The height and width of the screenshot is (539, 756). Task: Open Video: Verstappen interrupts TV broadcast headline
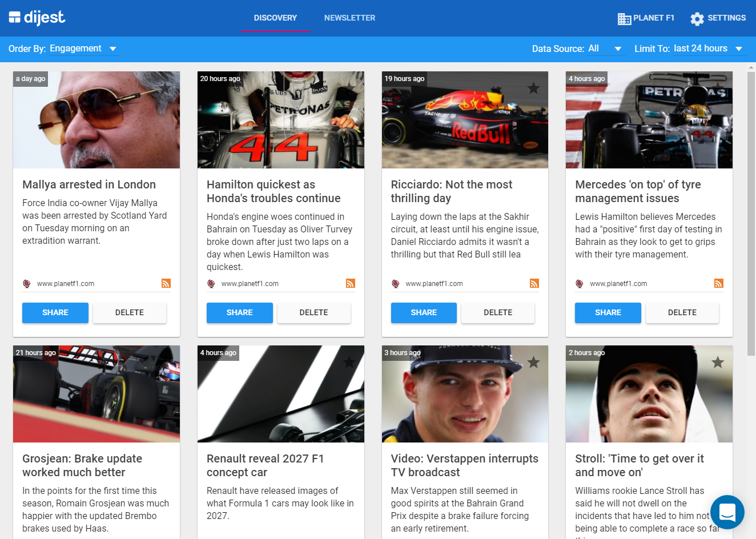tap(465, 465)
